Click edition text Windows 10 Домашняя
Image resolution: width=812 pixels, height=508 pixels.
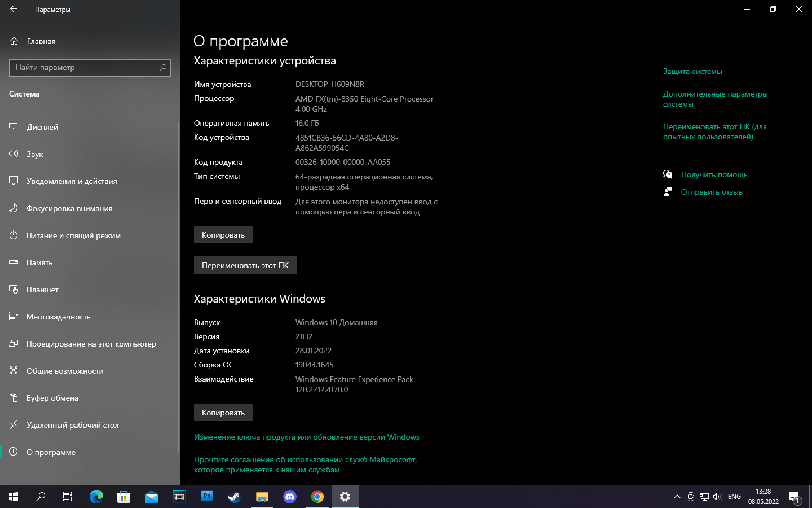pyautogui.click(x=337, y=322)
